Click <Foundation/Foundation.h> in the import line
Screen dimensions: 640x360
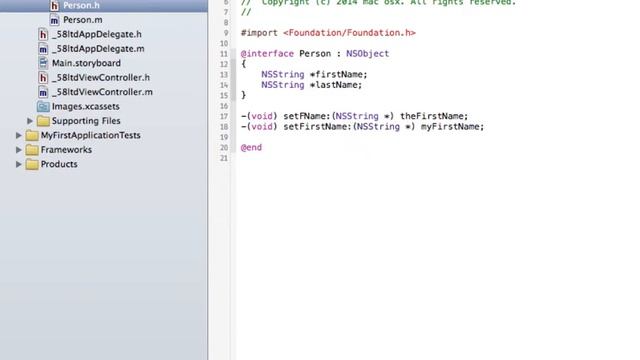pos(349,33)
